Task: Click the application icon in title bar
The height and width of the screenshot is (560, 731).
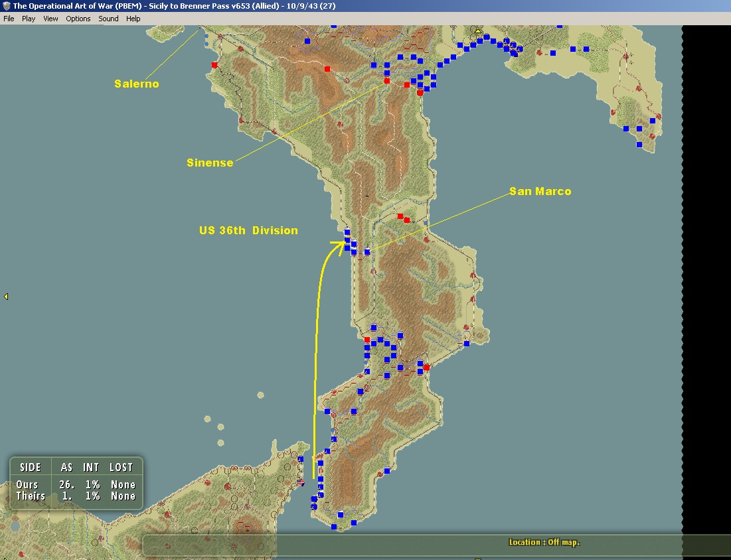Action: pos(6,5)
